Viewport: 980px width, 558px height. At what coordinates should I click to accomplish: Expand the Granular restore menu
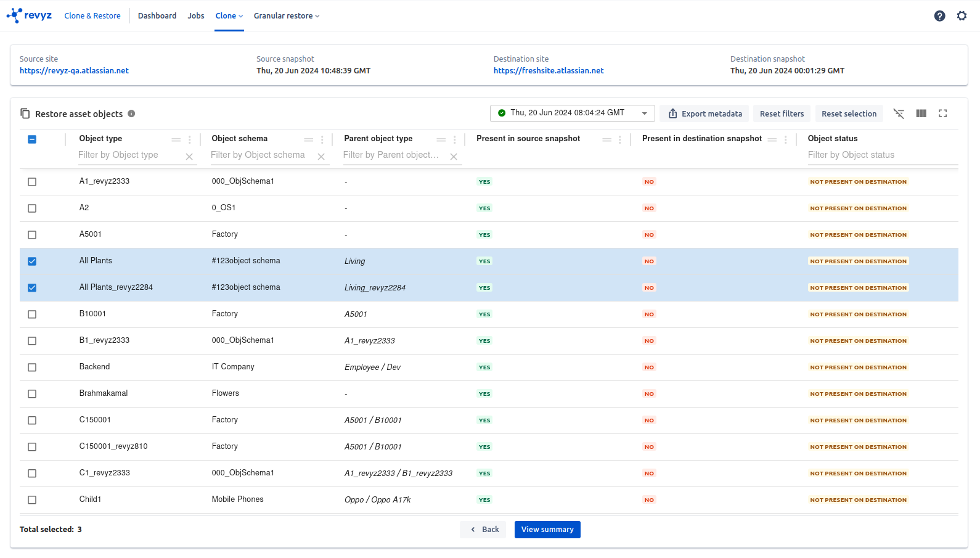click(287, 16)
